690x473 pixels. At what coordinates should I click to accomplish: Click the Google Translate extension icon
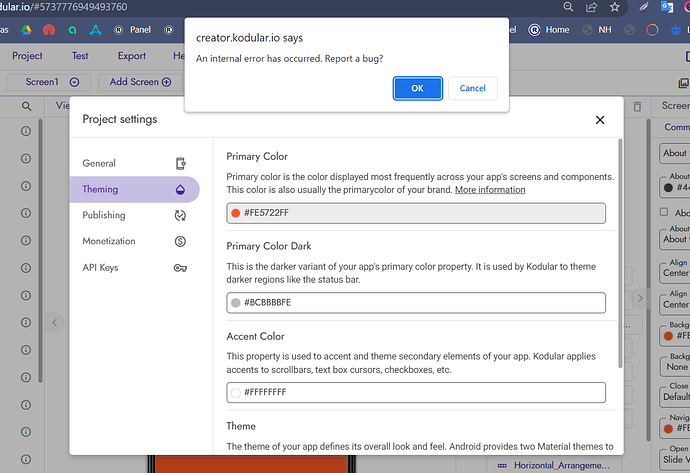click(667, 7)
